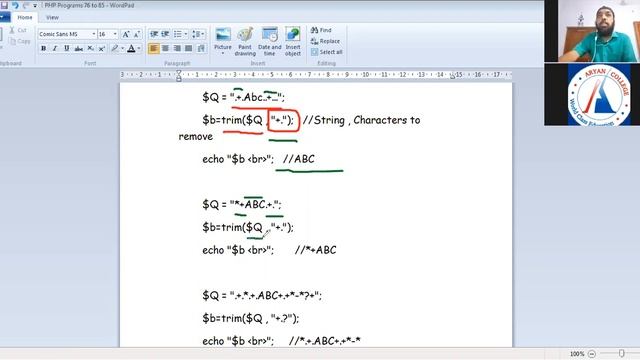Click the right indent marker on the ruler

click(x=452, y=77)
